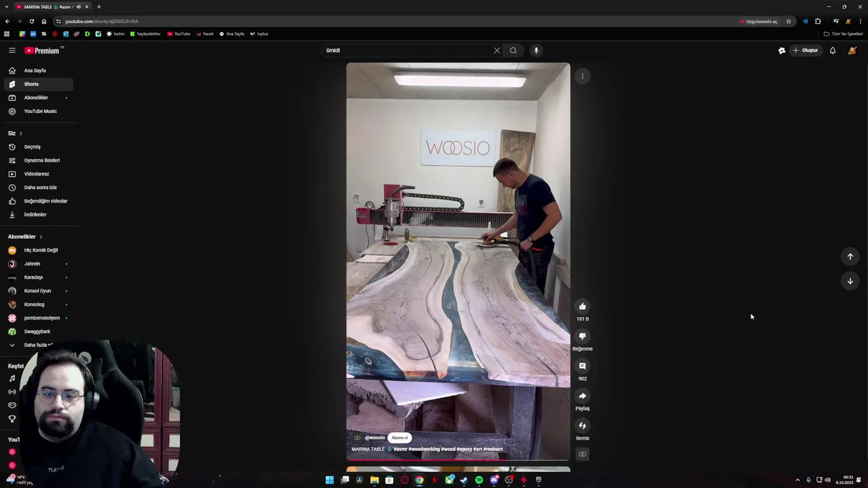Open Jahrein channel subscription
The width and height of the screenshot is (868, 488).
coord(38,264)
